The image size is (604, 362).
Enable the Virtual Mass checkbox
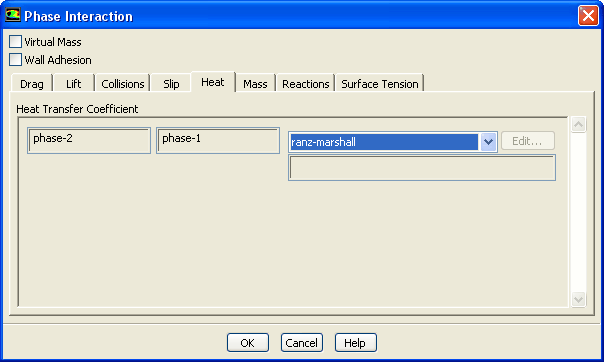click(x=15, y=42)
